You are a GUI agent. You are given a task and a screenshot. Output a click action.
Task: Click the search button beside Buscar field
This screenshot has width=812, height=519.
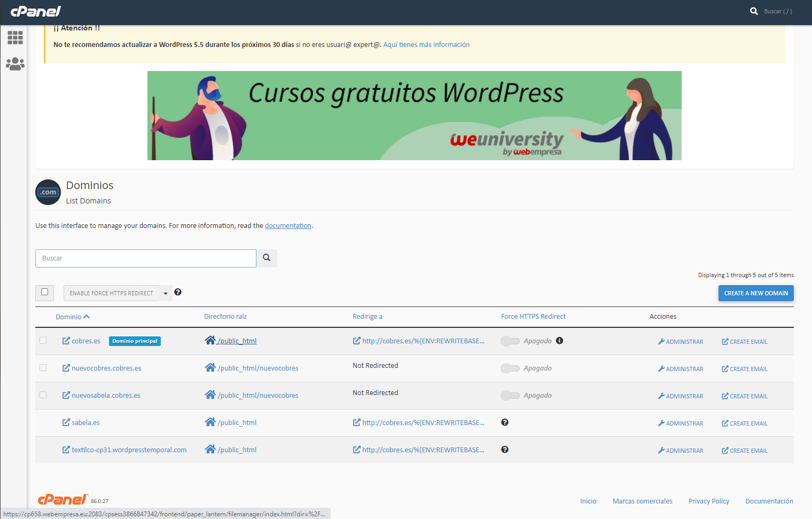click(x=267, y=258)
